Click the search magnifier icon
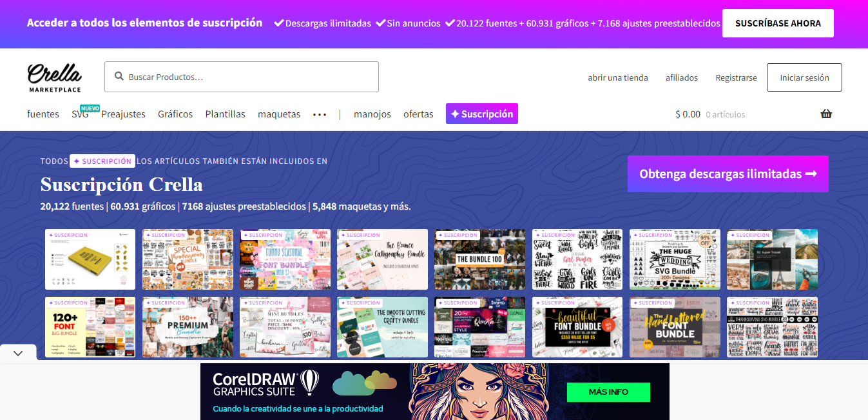 click(x=119, y=76)
